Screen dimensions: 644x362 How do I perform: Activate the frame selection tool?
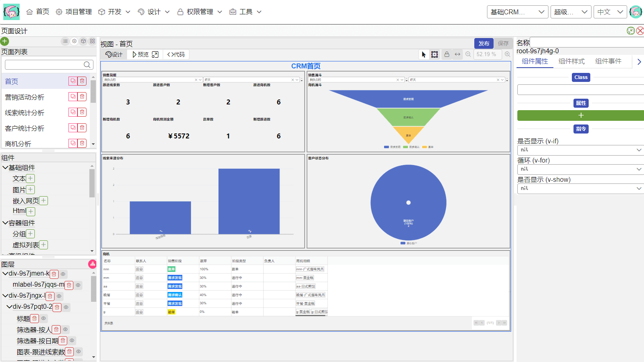tap(435, 54)
